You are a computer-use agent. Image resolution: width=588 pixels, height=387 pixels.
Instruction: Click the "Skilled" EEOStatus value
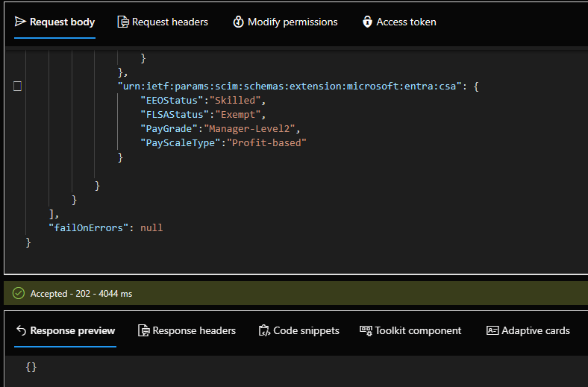click(x=234, y=101)
